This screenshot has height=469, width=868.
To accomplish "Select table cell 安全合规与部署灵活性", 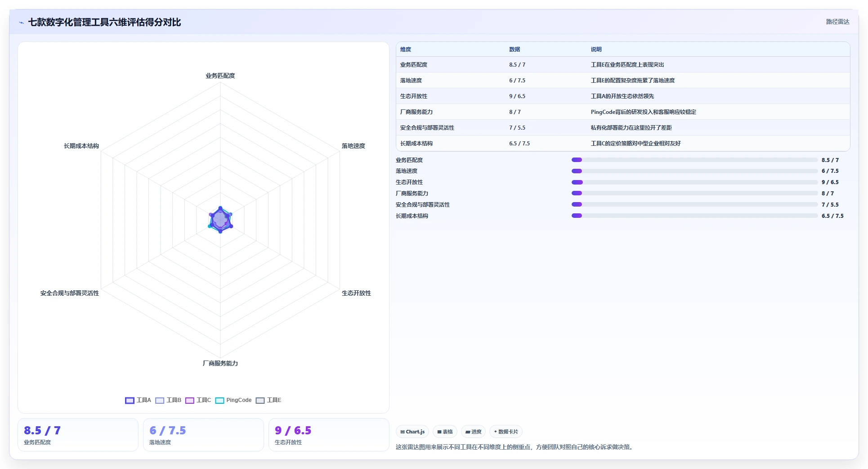I will tap(427, 128).
